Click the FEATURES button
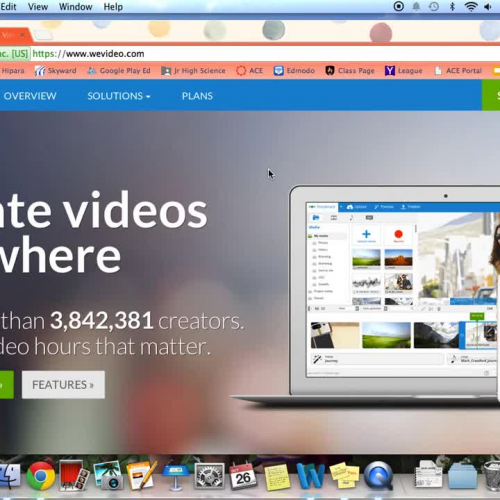Image resolution: width=500 pixels, height=500 pixels. 63,385
